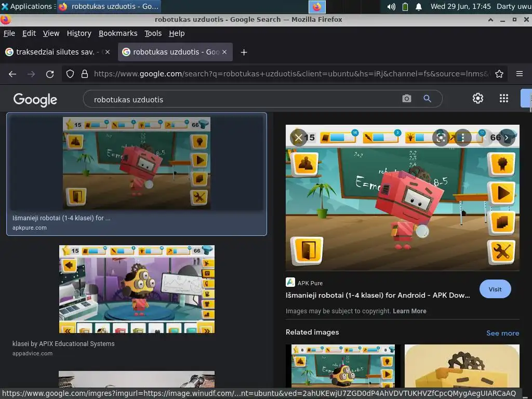Open the notifications bell in the panel
This screenshot has width=532, height=399.
[419, 6]
